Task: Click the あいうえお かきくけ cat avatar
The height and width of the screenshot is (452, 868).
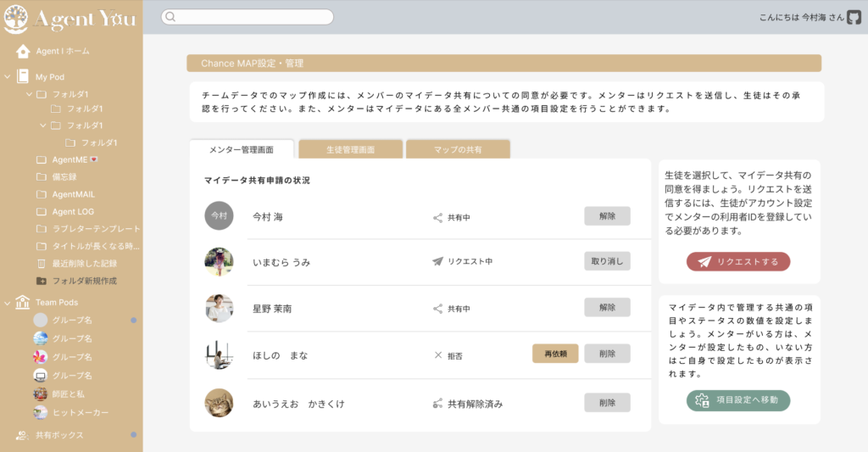Action: coord(219,403)
